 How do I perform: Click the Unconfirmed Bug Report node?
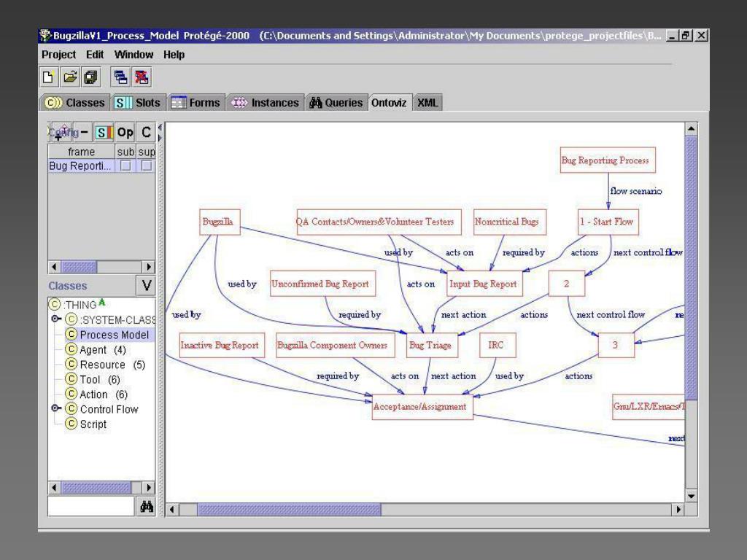click(322, 284)
